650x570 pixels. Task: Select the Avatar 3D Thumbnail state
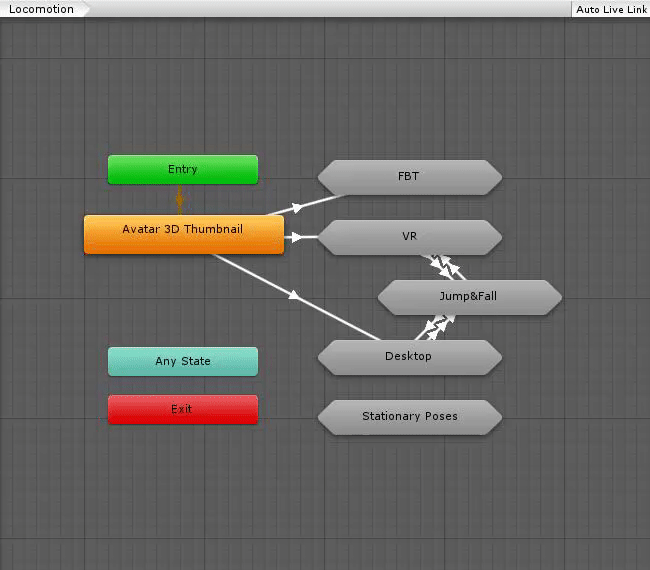pos(183,230)
